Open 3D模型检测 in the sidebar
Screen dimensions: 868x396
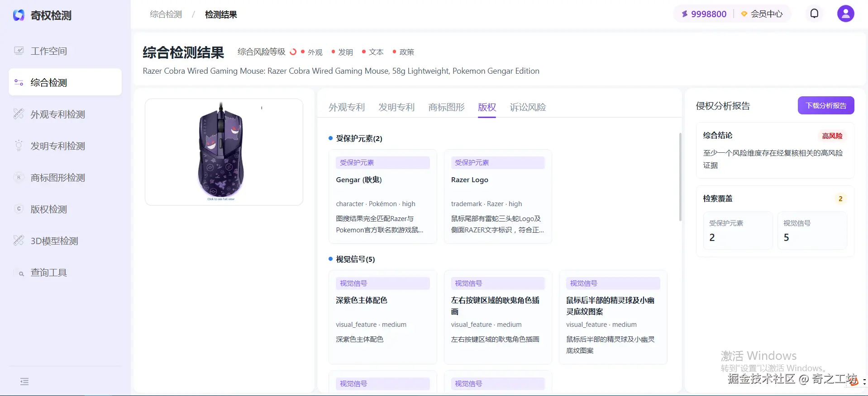[x=65, y=240]
